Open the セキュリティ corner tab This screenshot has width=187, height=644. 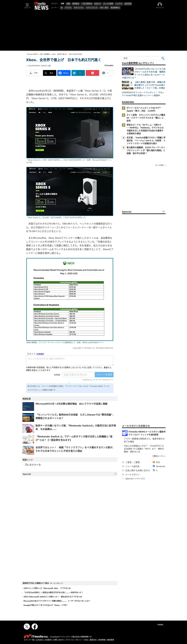pyautogui.click(x=79, y=8)
